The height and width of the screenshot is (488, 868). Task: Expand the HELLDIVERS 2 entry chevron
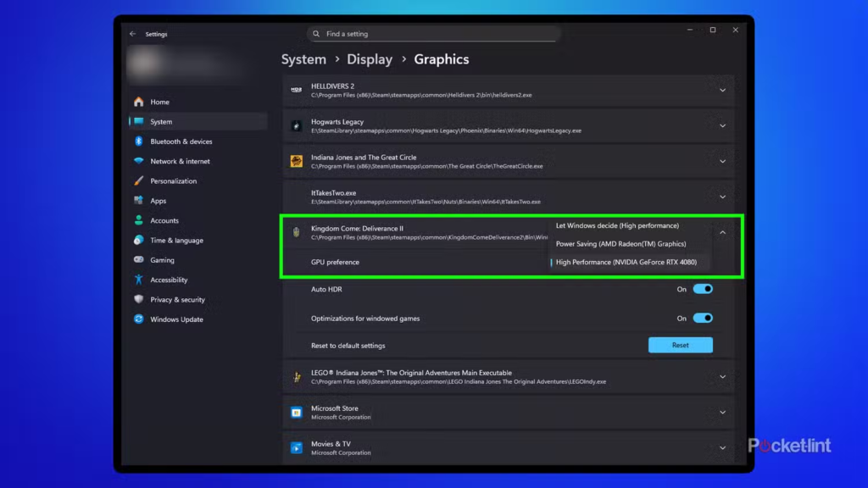[722, 90]
